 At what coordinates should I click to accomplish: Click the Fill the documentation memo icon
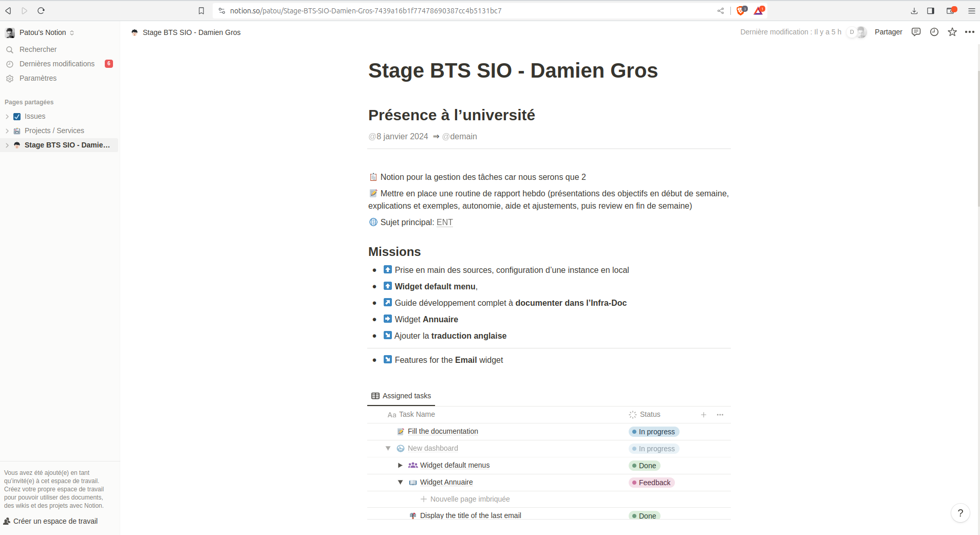(401, 432)
